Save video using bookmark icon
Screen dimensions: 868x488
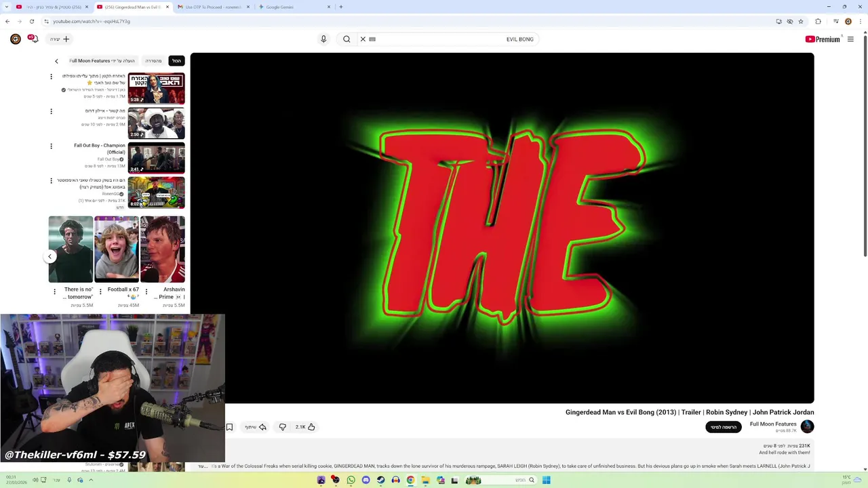229,427
